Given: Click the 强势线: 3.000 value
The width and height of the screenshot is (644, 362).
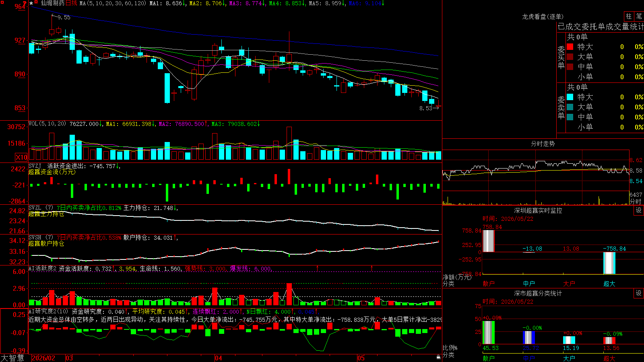Looking at the screenshot, I should click(206, 269).
